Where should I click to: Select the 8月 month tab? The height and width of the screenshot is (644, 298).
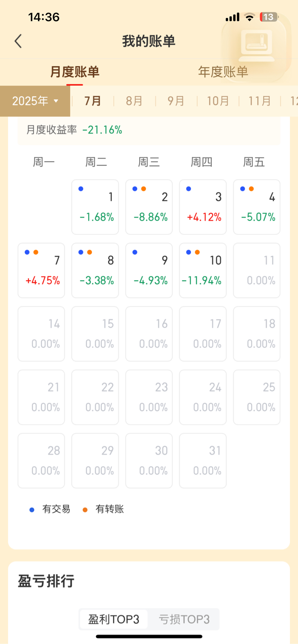(x=134, y=101)
